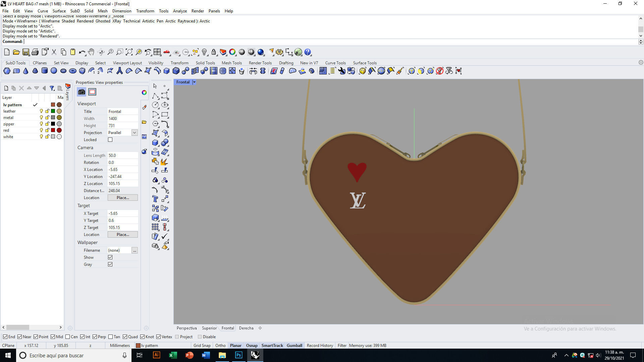Toggle Grid Snap in status bar
The width and height of the screenshot is (644, 362).
[x=202, y=346]
